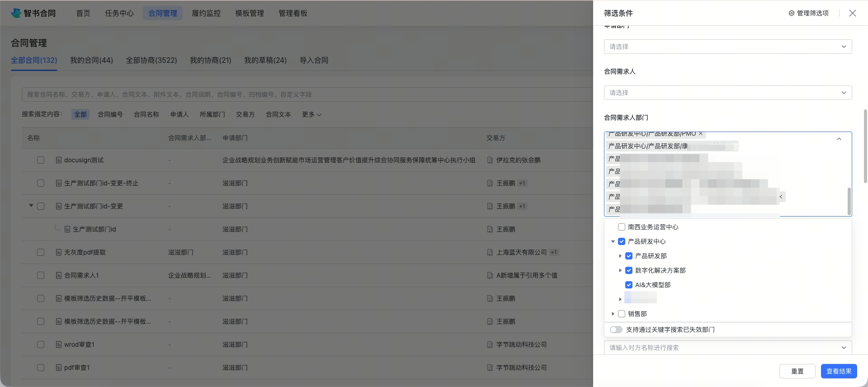The height and width of the screenshot is (387, 868).
Task: Close the 筛选条件 panel
Action: (852, 13)
